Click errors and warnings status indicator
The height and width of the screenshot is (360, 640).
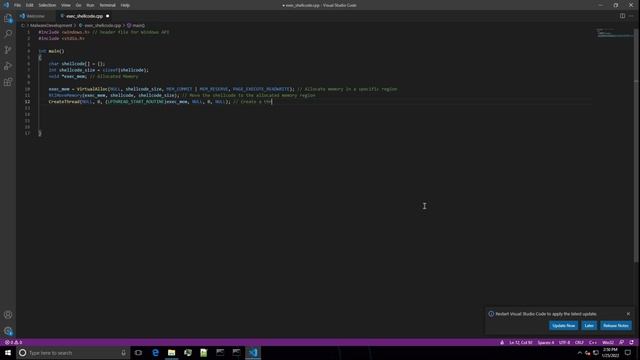pos(13,342)
